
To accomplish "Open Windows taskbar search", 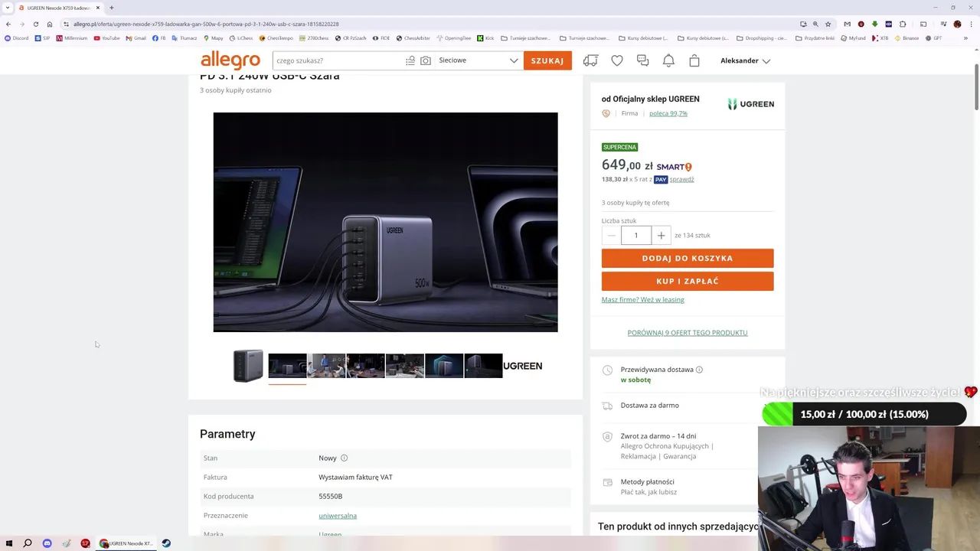I will point(28,543).
